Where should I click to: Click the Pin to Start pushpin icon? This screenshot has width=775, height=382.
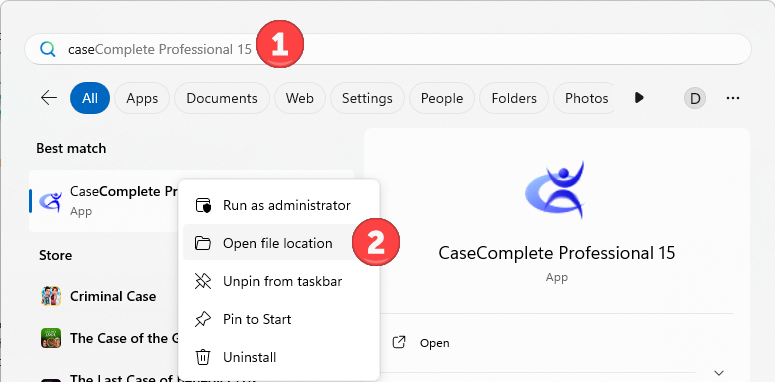203,319
